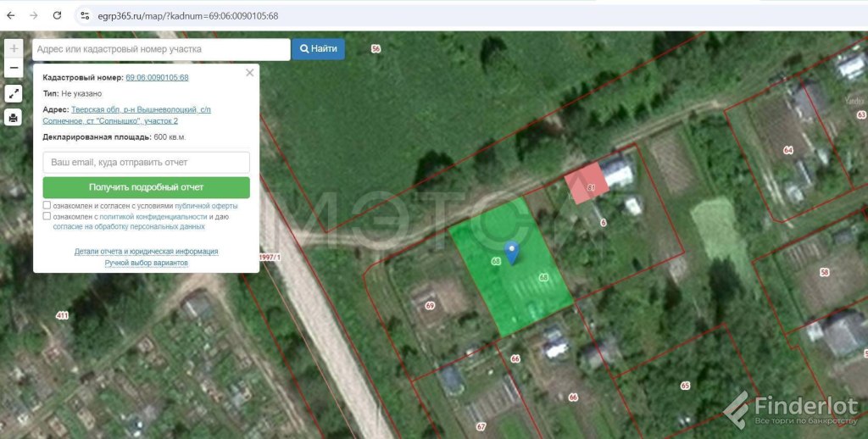Click the email input field
Screen dimensions: 868x439
click(x=146, y=162)
